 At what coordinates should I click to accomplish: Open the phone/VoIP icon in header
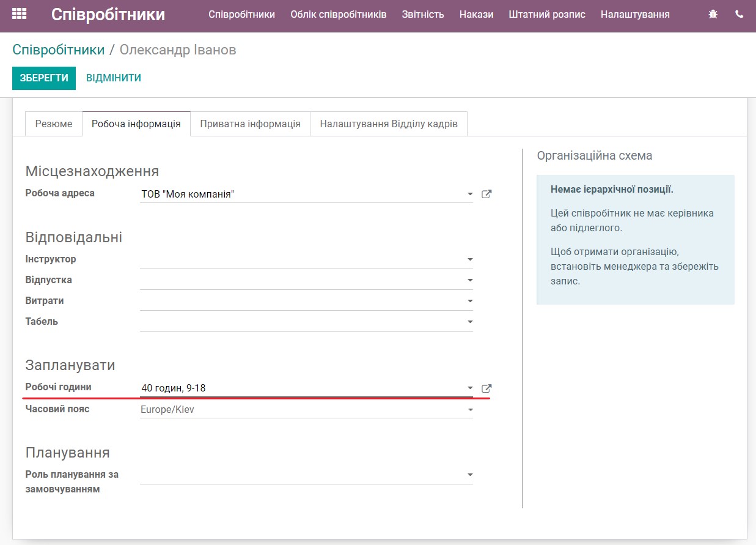pos(739,13)
